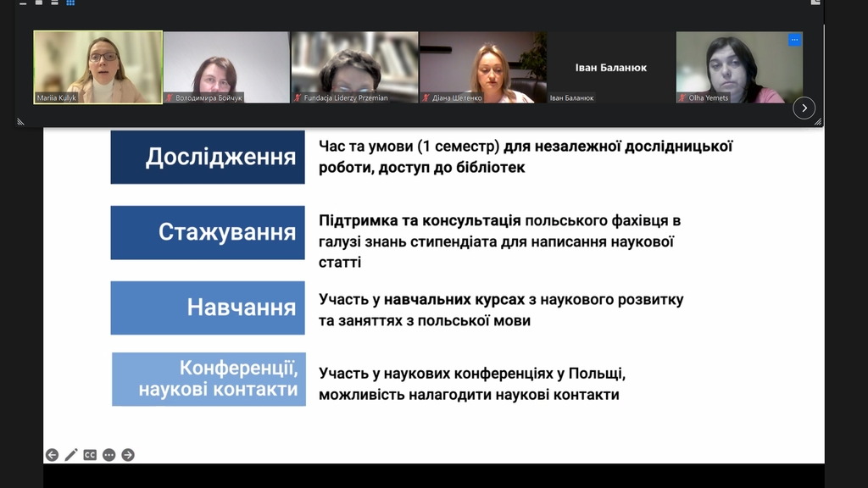Select Володимира Бойчук's video tile

pos(226,67)
